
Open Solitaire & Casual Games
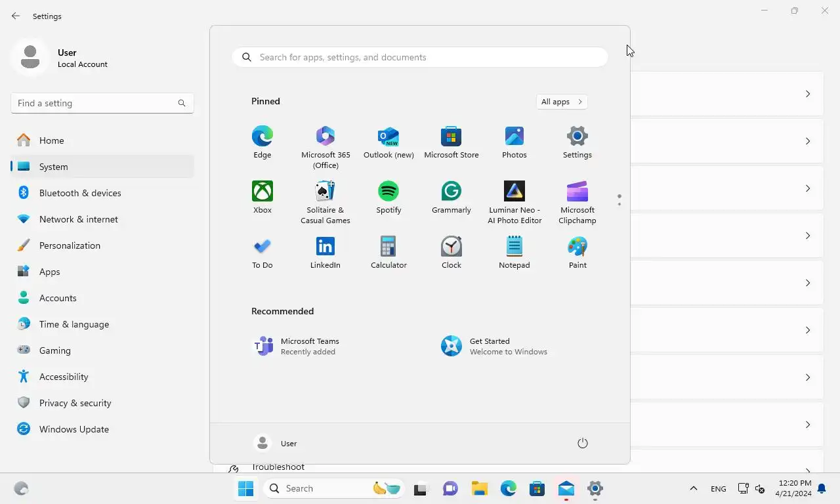coord(325,203)
